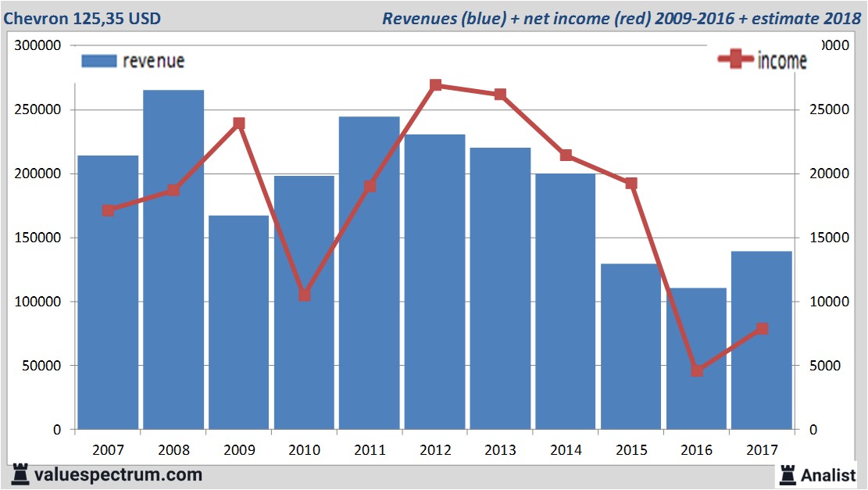
Task: Select the 2011 revenue bar
Action: pyautogui.click(x=370, y=273)
